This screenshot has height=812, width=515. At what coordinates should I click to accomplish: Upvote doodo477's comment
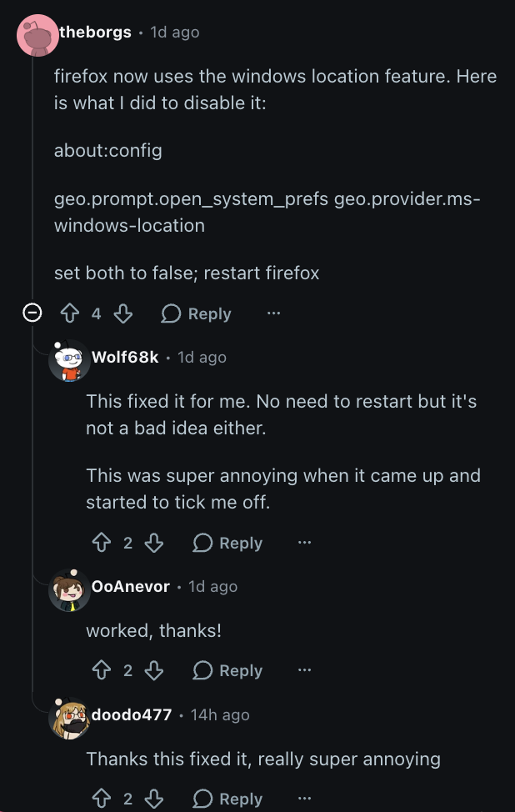pyautogui.click(x=102, y=799)
